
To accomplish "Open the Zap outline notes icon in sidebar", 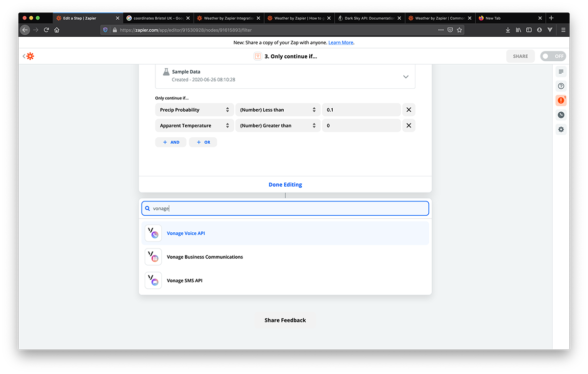I will [x=561, y=72].
